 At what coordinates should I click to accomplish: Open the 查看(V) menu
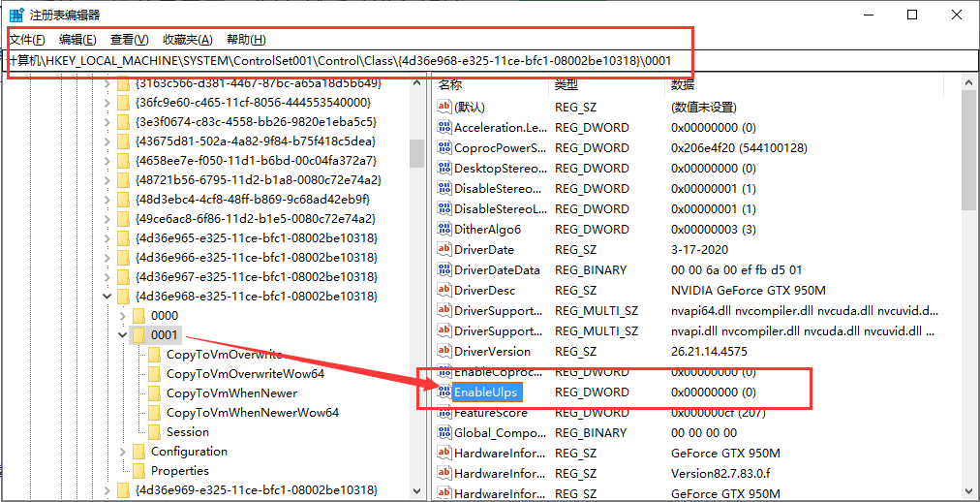click(x=129, y=40)
